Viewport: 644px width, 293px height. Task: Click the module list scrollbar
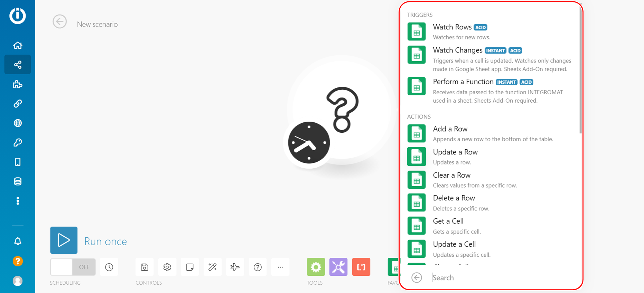pyautogui.click(x=580, y=69)
